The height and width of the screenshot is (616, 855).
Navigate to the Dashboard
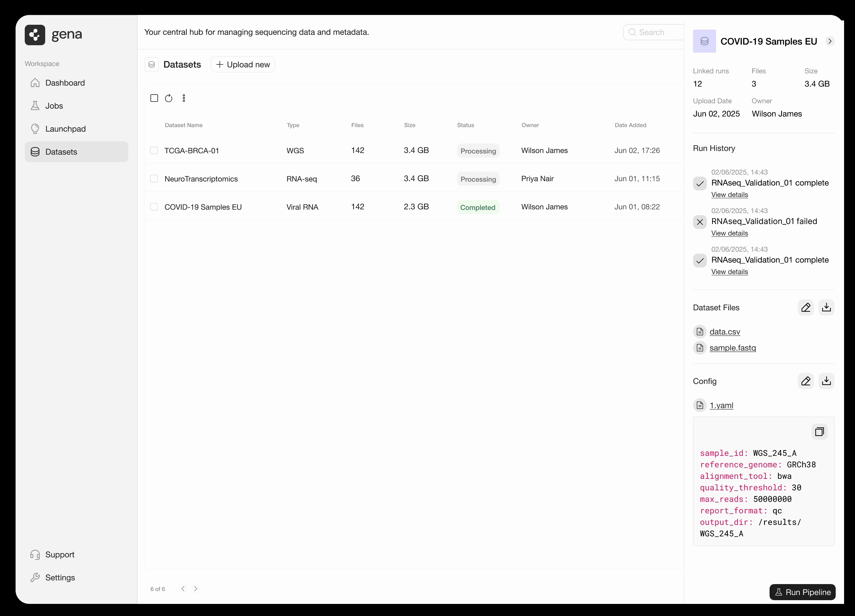tap(65, 83)
